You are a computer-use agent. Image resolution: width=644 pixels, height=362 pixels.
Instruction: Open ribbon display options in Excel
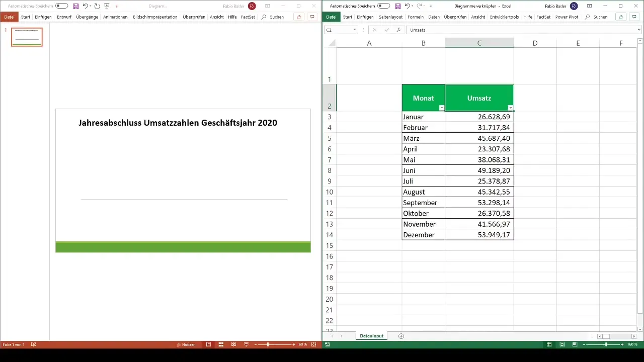tap(589, 6)
